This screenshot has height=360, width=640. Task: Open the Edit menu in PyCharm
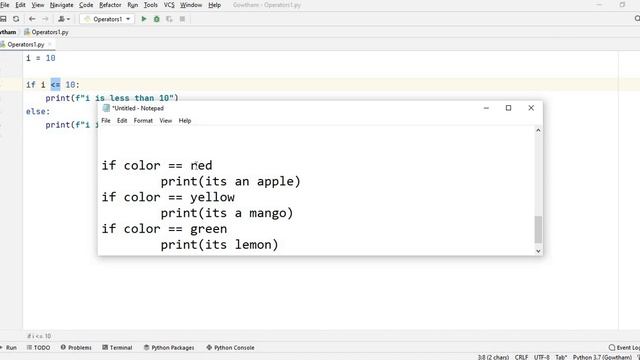[20, 5]
